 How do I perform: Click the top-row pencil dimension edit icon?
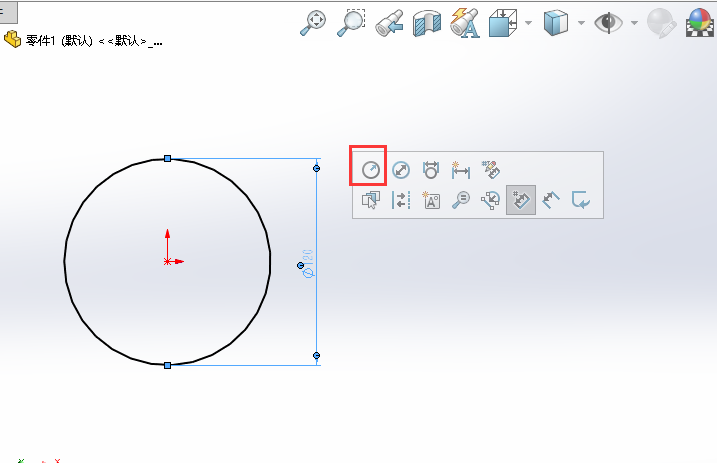491,170
